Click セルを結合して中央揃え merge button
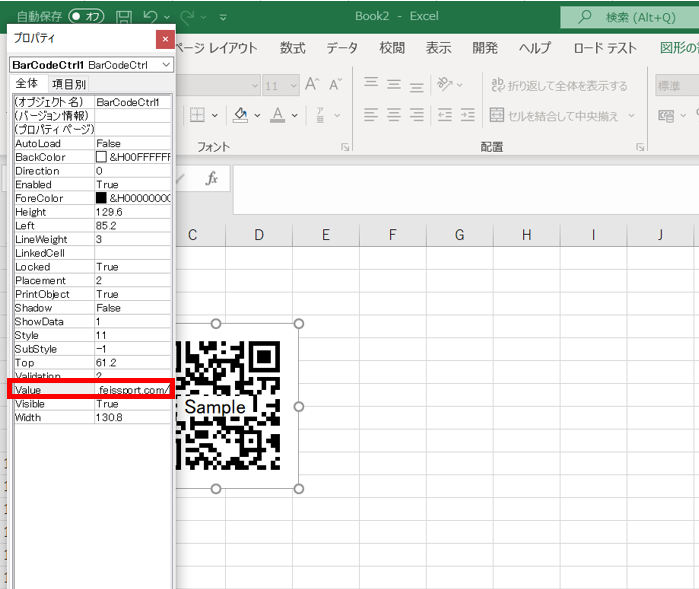This screenshot has width=699, height=589. click(x=554, y=115)
